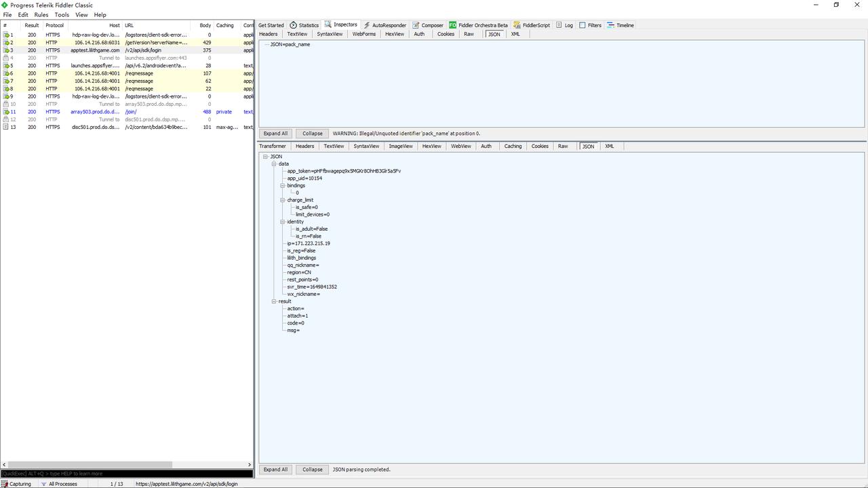Open the All Processes filter in status bar
The image size is (868, 488).
pyautogui.click(x=59, y=484)
